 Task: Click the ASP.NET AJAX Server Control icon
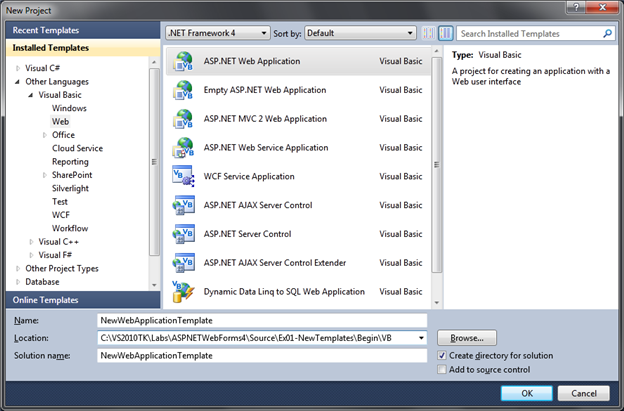183,205
